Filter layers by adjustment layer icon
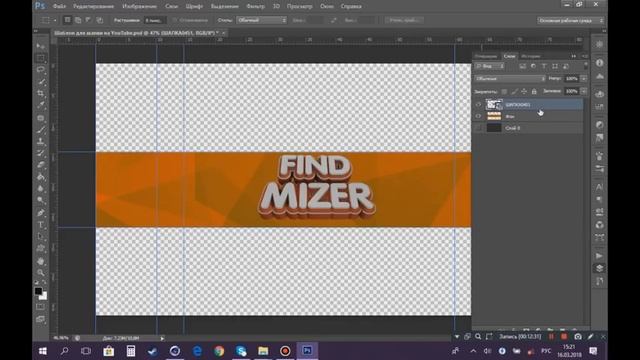This screenshot has width=640, height=360. click(533, 66)
